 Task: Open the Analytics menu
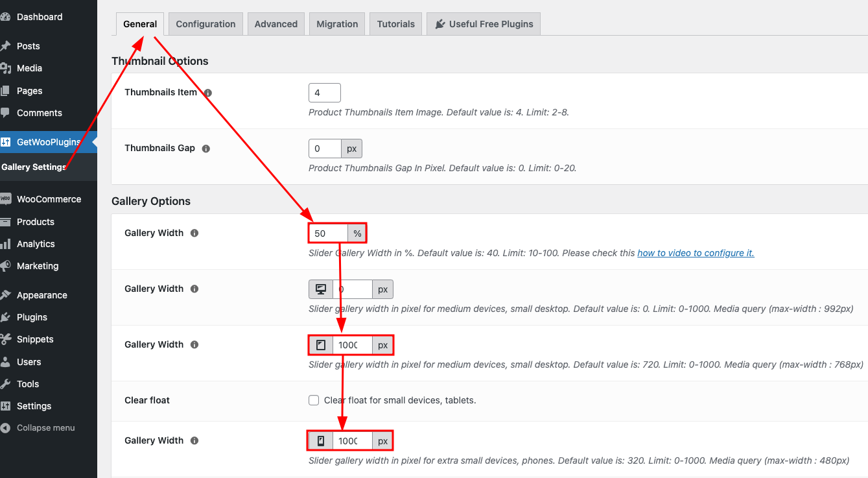click(x=49, y=244)
